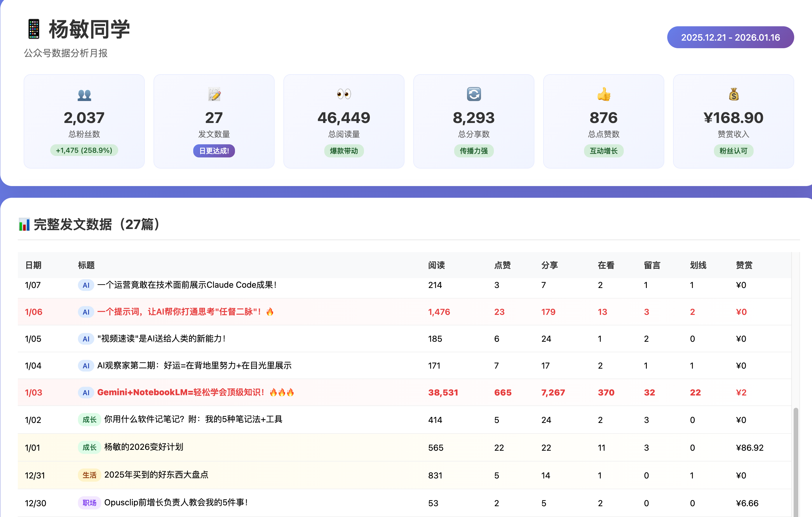Click the +1,475 (258.9%) growth badge
The height and width of the screenshot is (517, 812).
coord(84,150)
